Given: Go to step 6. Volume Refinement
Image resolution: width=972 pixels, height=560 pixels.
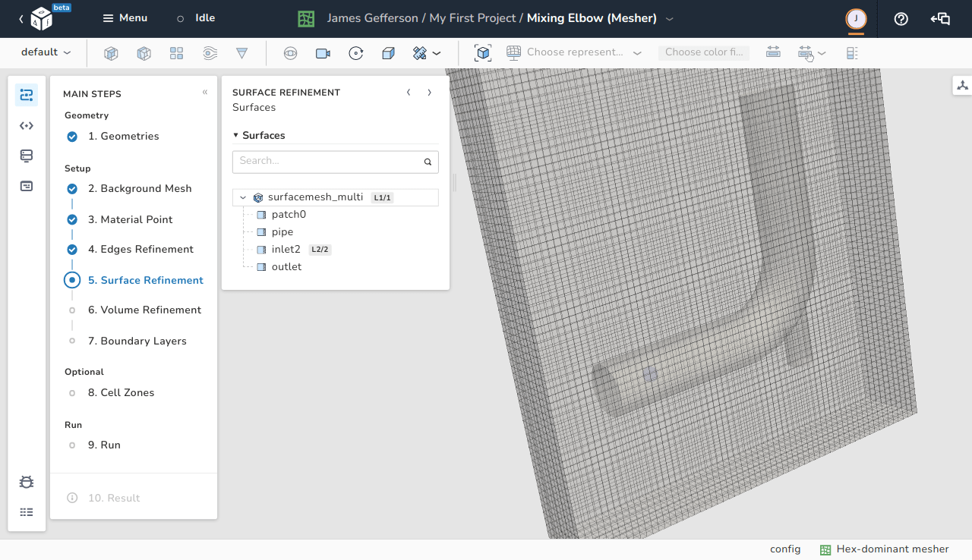Looking at the screenshot, I should point(144,310).
